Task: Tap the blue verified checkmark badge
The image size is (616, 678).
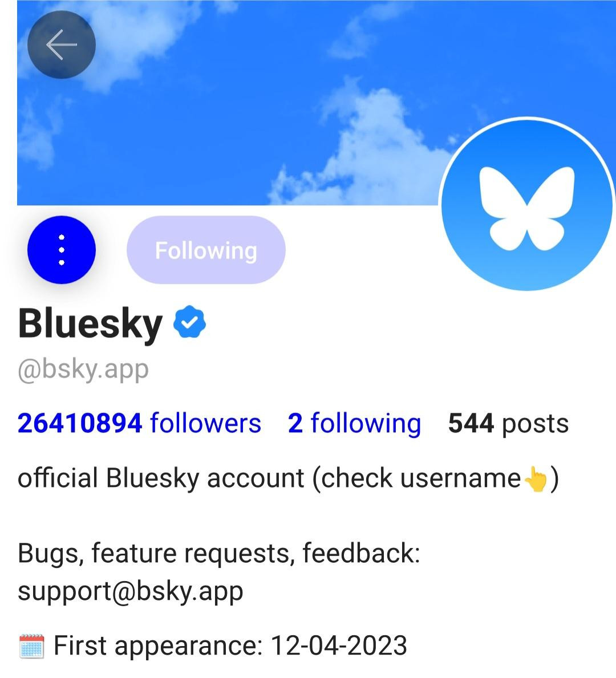Action: point(189,322)
